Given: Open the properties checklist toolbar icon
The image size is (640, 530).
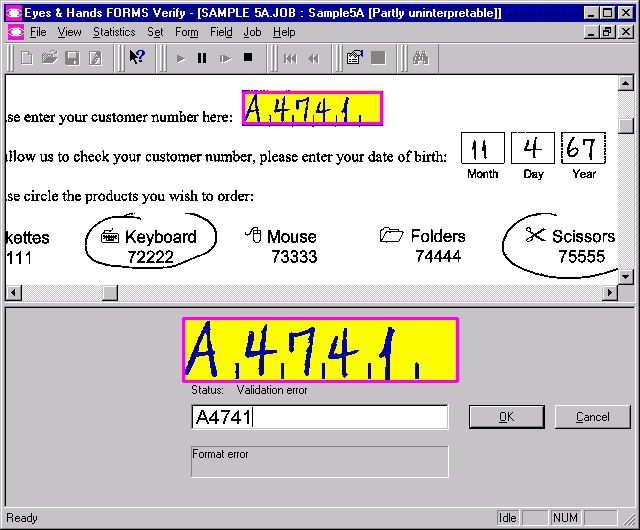Looking at the screenshot, I should pyautogui.click(x=354, y=58).
